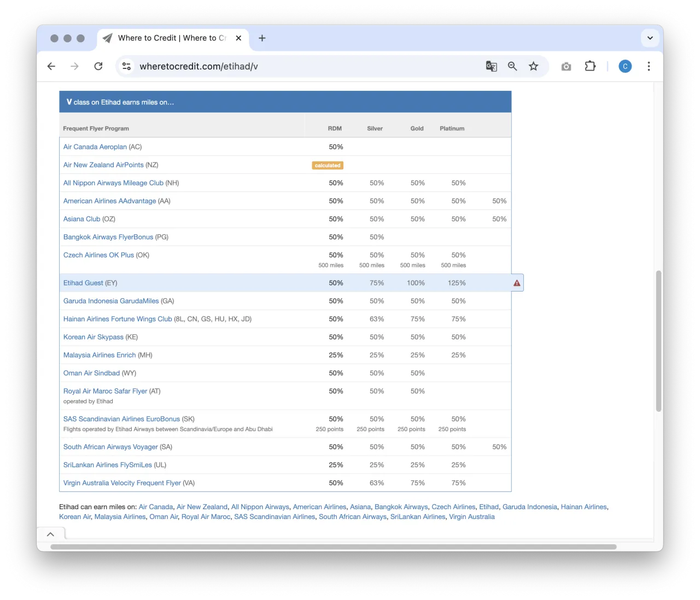
Task: Click Hainan Airlines in footer list
Action: coord(584,507)
